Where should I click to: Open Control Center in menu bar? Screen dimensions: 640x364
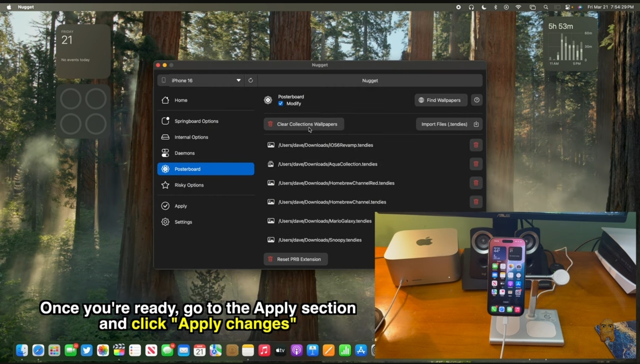(568, 7)
